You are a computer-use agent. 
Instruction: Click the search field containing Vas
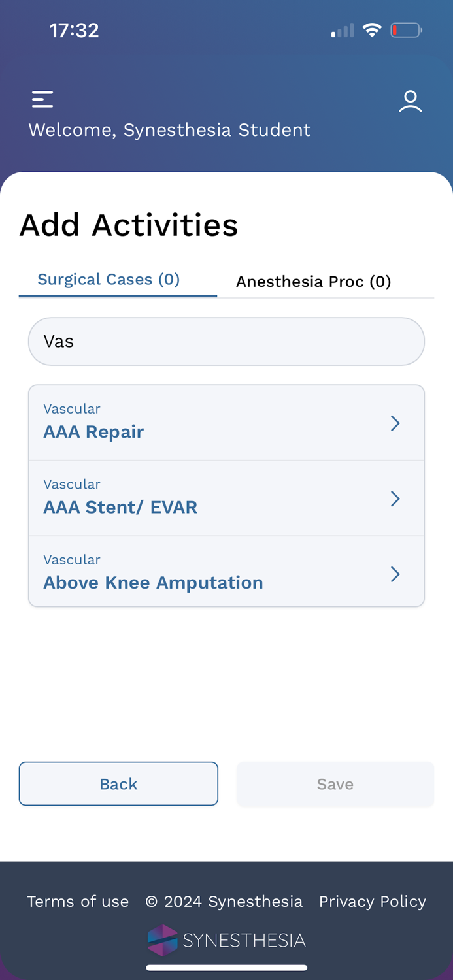tap(227, 340)
